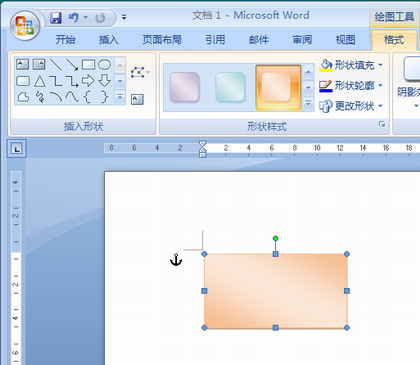Open the 引用 tab
The image size is (420, 365).
click(x=215, y=40)
